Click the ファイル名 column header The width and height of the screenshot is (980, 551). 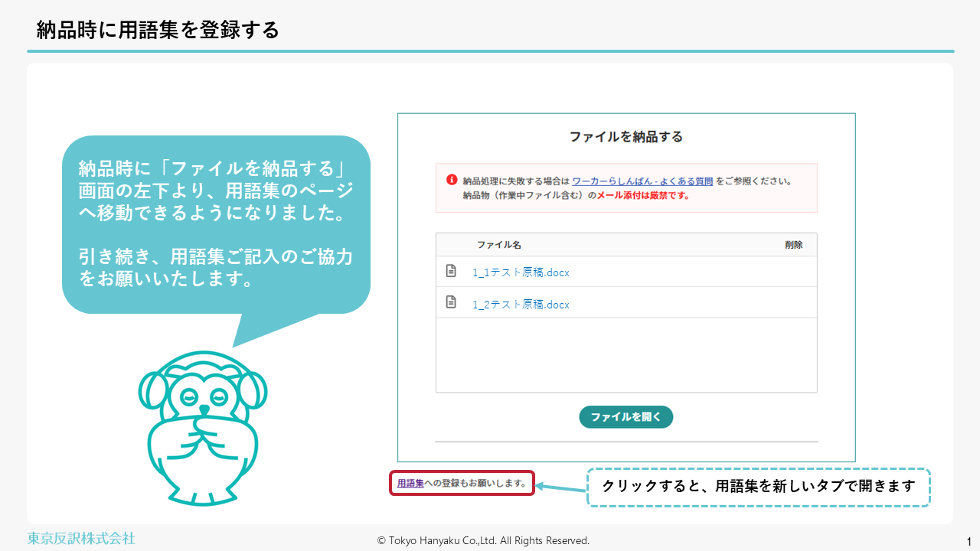[498, 245]
